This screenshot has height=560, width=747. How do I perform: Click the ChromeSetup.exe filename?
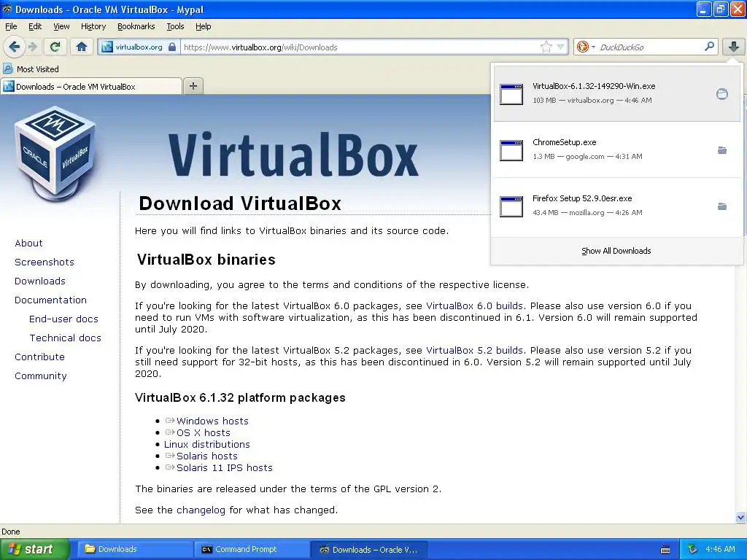(564, 142)
